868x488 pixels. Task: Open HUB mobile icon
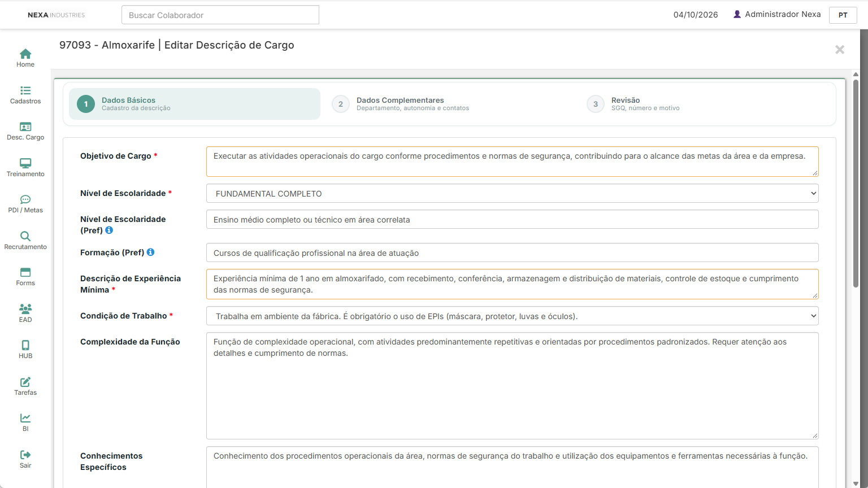[25, 345]
